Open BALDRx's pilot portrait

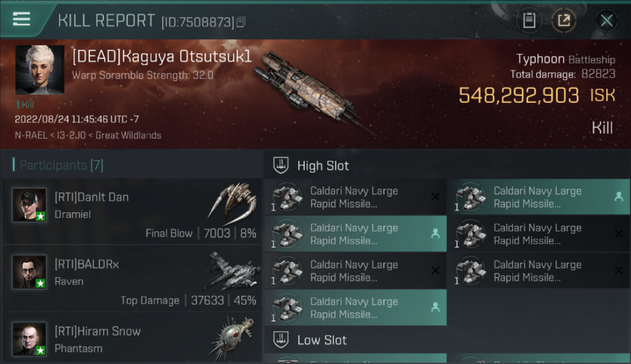[x=30, y=272]
